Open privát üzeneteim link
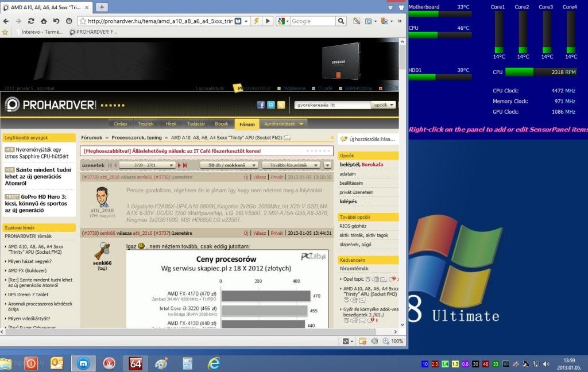Viewport: 588px width, 372px height. click(x=356, y=192)
